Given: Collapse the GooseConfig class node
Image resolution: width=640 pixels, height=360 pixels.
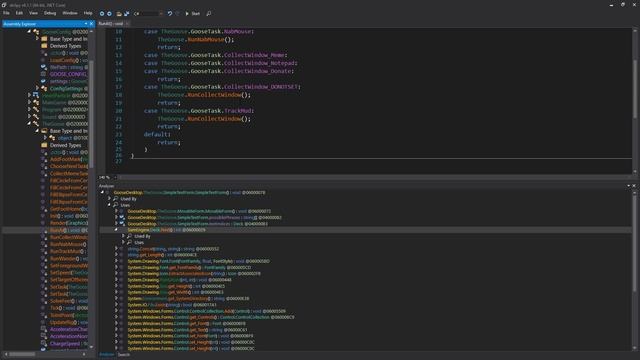Looking at the screenshot, I should (29, 31).
